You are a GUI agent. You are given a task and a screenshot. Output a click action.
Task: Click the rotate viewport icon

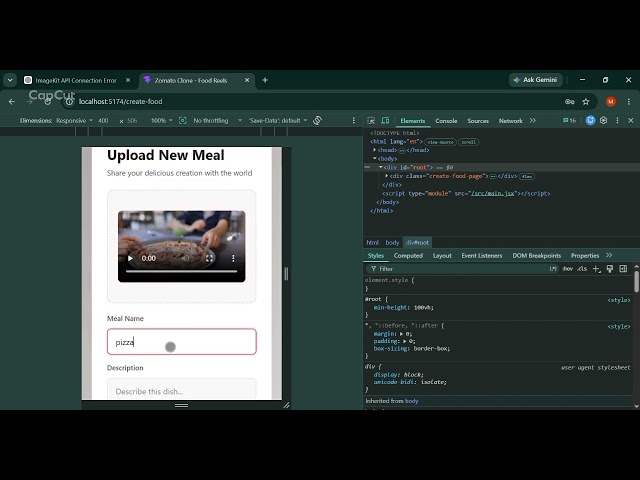318,120
